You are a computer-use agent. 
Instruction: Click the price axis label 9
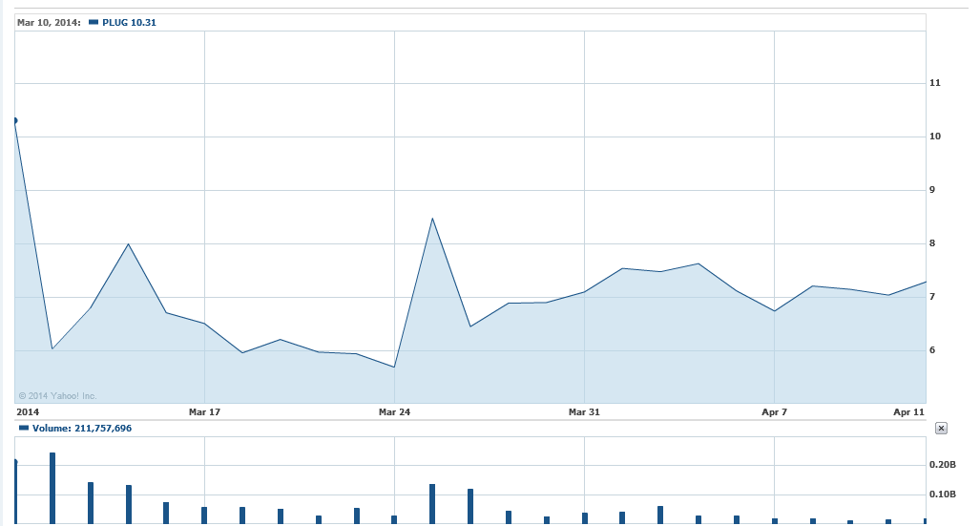coord(932,190)
